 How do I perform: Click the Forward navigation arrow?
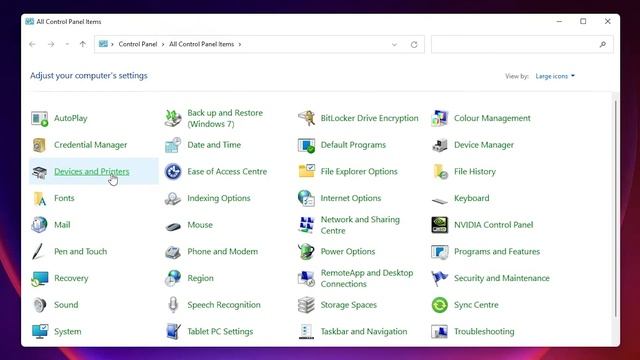click(51, 44)
